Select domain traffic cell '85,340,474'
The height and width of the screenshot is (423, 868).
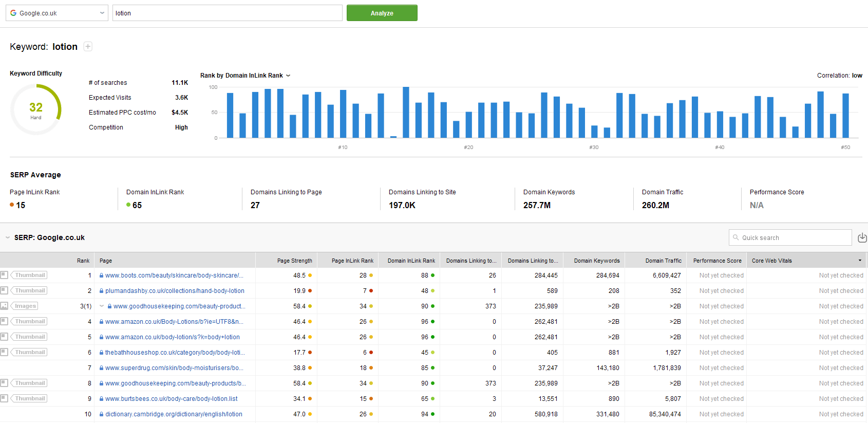665,414
